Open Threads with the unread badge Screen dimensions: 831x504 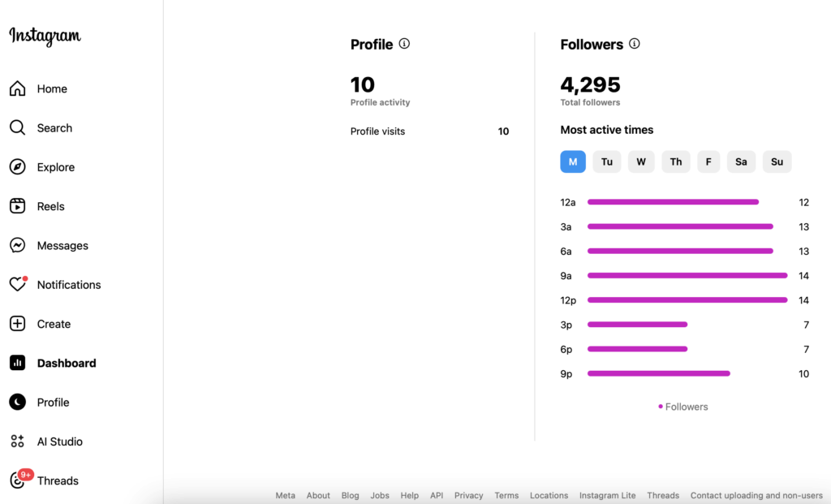coord(57,480)
